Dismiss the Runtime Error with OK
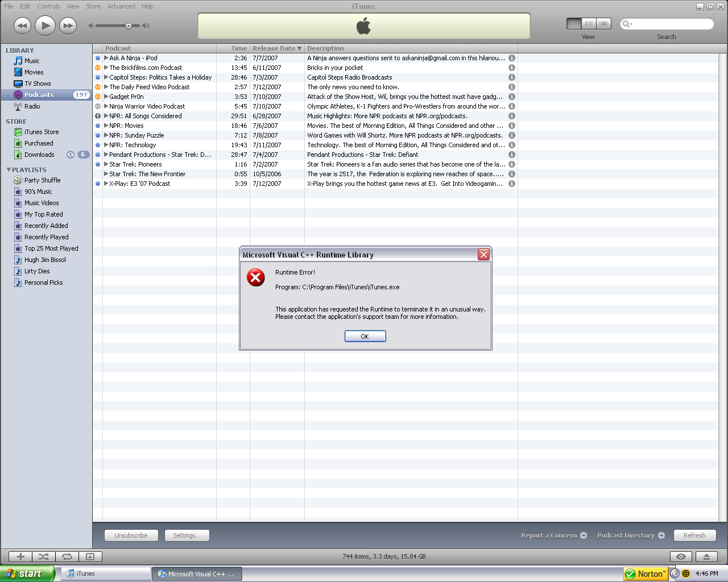728x582 pixels. [x=365, y=336]
